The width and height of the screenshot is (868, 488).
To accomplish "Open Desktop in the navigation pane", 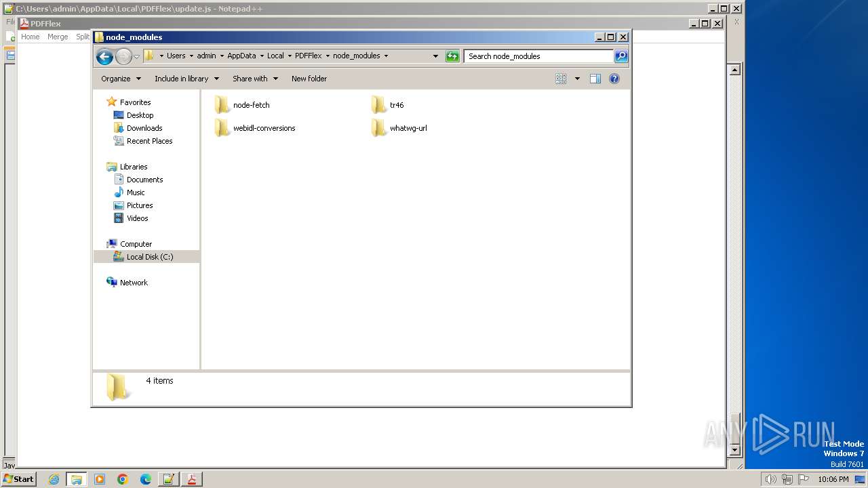I will coord(134,115).
